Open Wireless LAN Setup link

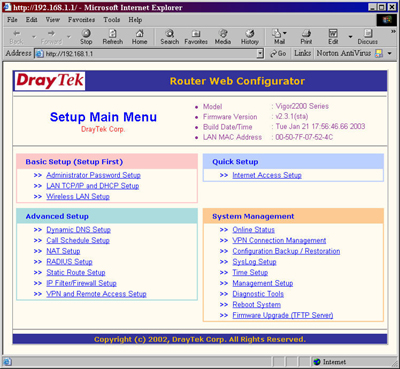point(78,196)
